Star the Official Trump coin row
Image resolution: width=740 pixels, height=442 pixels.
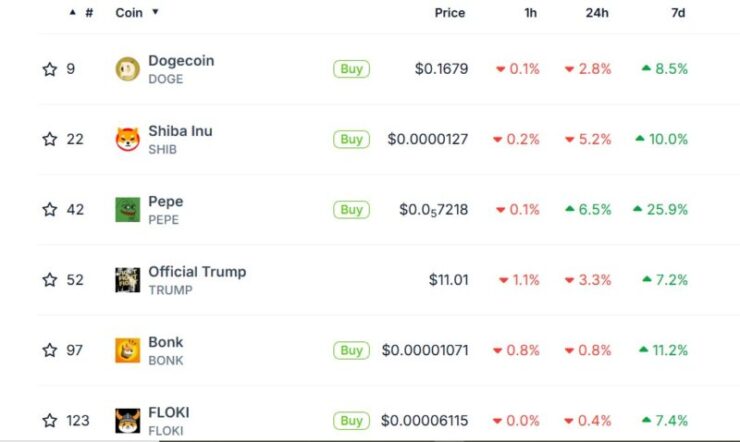tap(50, 280)
